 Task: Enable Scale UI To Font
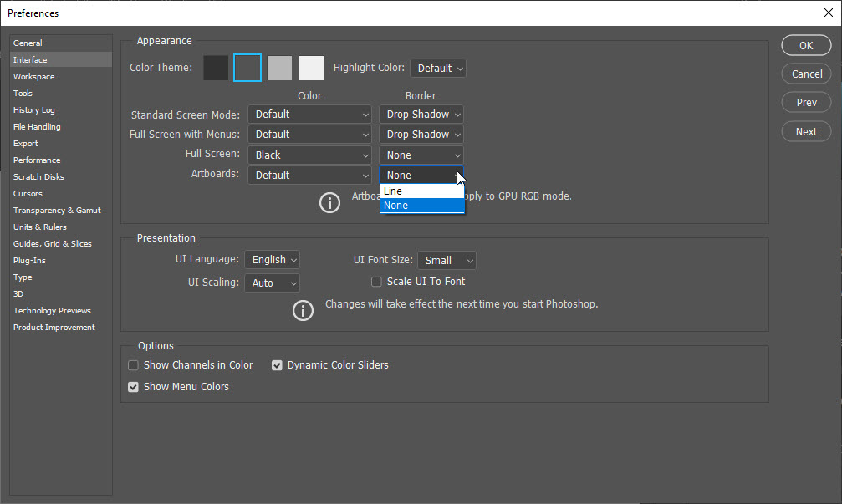(376, 282)
